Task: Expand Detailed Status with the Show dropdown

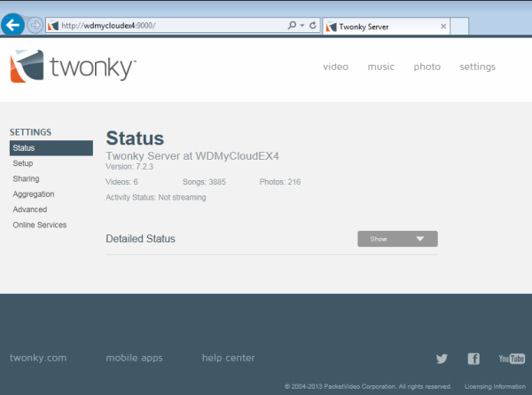Action: tap(397, 239)
